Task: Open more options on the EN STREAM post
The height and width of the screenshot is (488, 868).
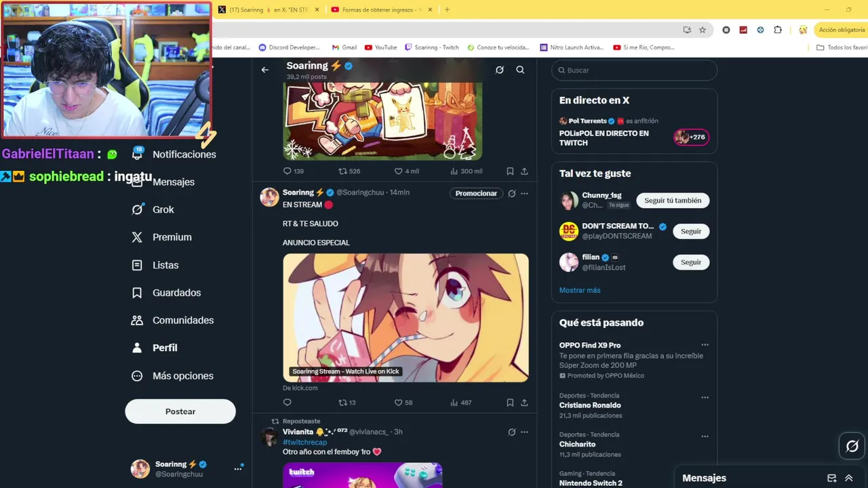Action: pyautogui.click(x=524, y=193)
